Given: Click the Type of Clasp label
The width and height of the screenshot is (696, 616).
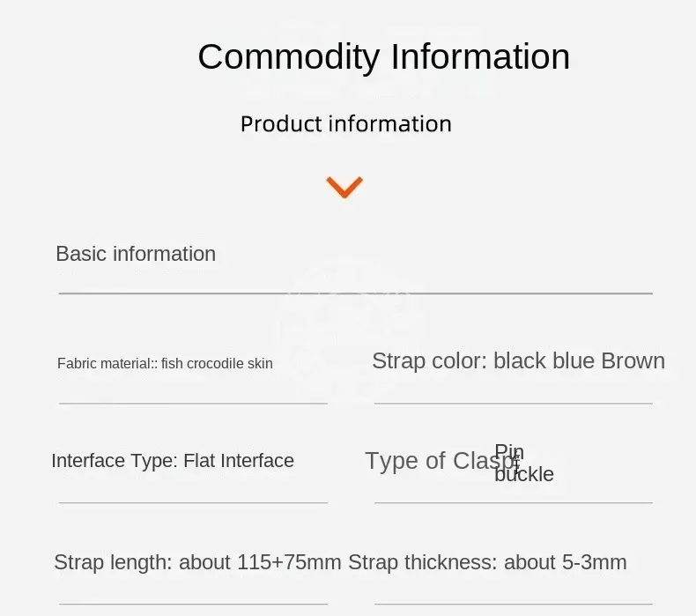Looking at the screenshot, I should pos(442,461).
